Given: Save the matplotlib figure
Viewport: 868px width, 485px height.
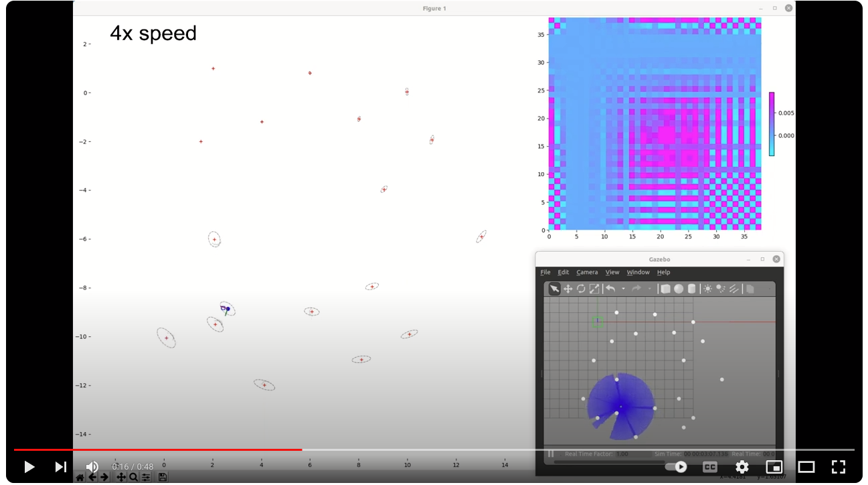Looking at the screenshot, I should click(x=163, y=478).
